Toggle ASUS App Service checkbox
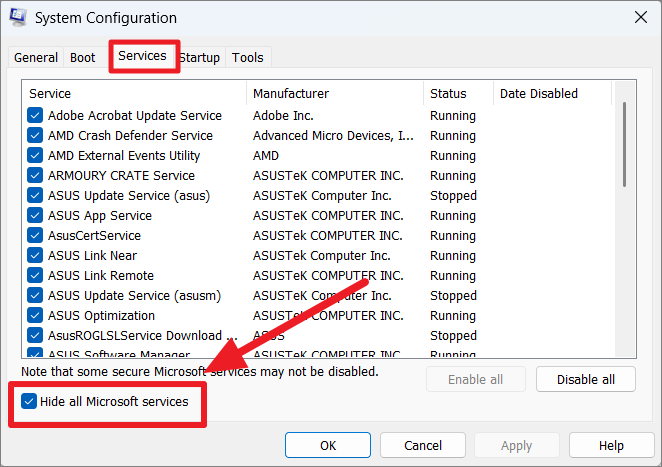Viewport: 662px width, 467px height. [35, 215]
